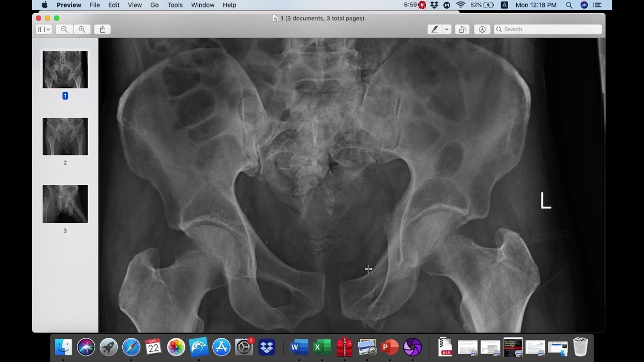Viewport: 644px width, 362px height.
Task: Select the Highlight pen tool
Action: 435,29
